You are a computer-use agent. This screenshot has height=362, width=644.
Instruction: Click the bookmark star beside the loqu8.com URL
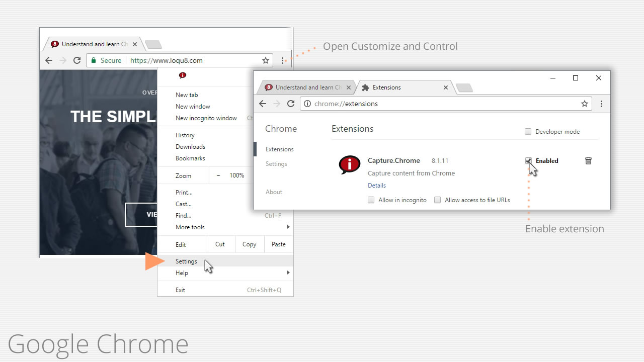(266, 60)
